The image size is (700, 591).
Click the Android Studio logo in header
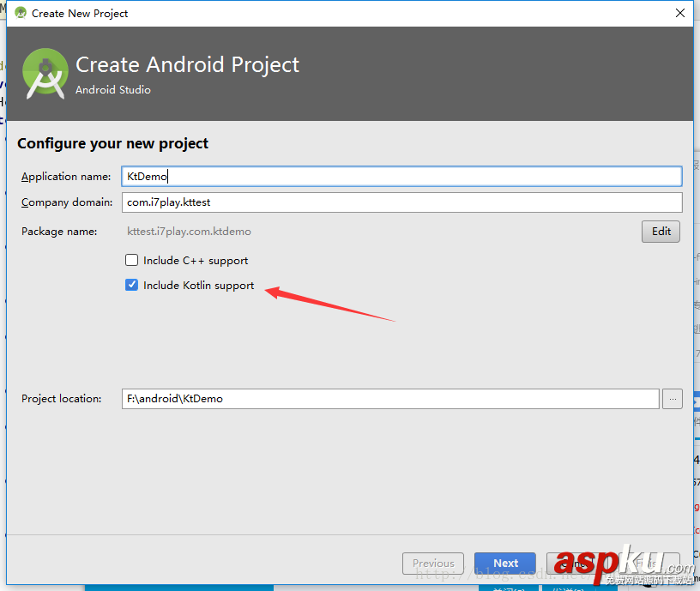(45, 74)
